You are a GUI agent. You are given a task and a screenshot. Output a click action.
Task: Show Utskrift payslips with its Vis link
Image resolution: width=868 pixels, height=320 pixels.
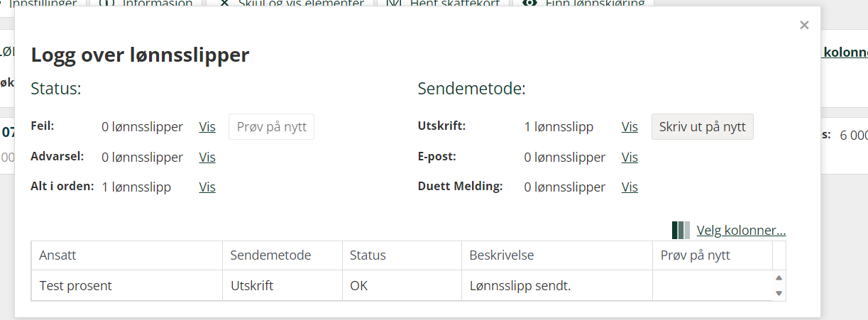point(630,127)
